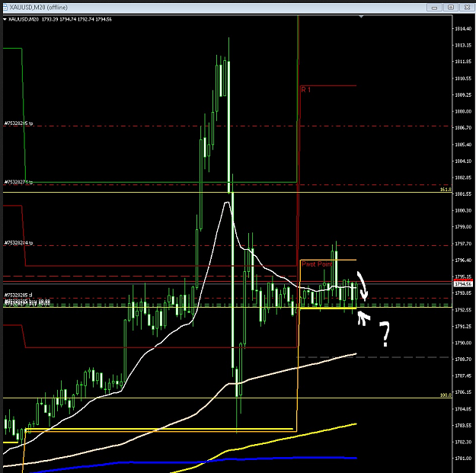Viewport: 476px width, 473px height.
Task: Click the 1787.45 price scale value
Action: click(x=463, y=376)
